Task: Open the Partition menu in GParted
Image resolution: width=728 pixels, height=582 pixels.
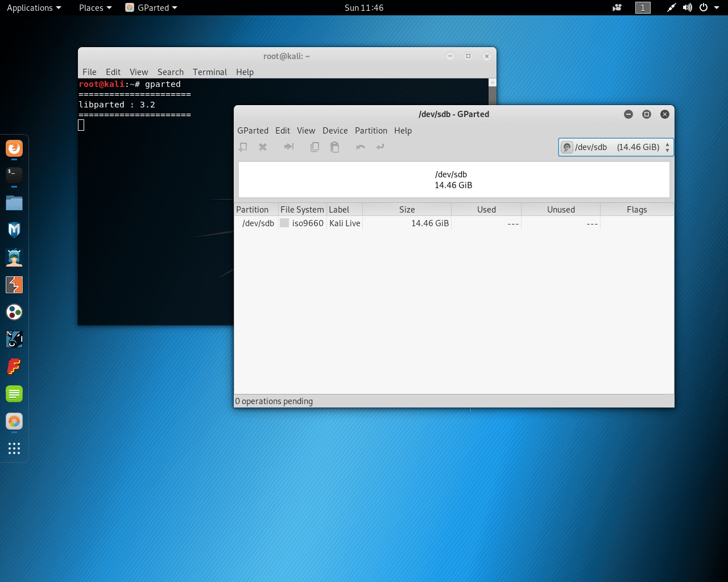Action: (x=371, y=131)
